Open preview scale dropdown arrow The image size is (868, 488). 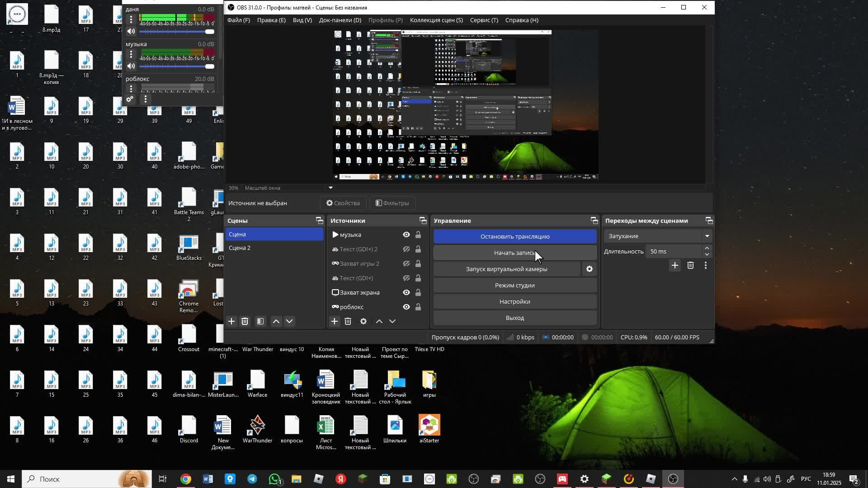click(330, 188)
